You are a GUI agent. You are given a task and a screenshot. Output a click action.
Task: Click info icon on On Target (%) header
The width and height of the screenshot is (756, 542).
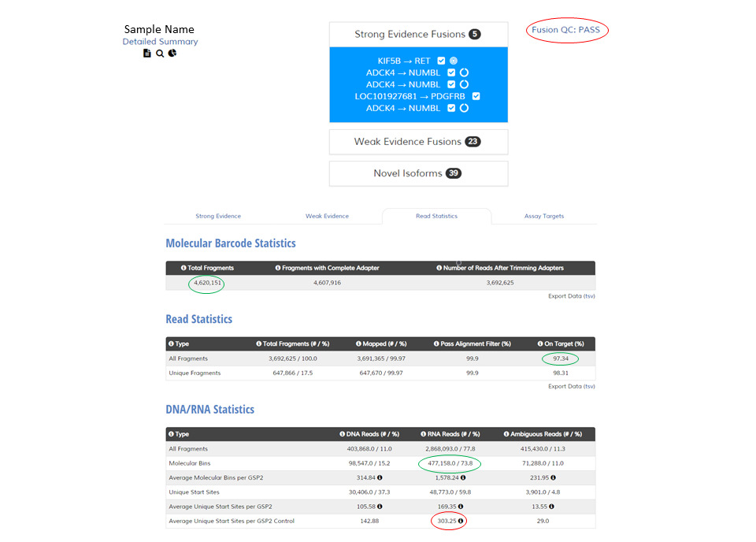[x=540, y=343]
